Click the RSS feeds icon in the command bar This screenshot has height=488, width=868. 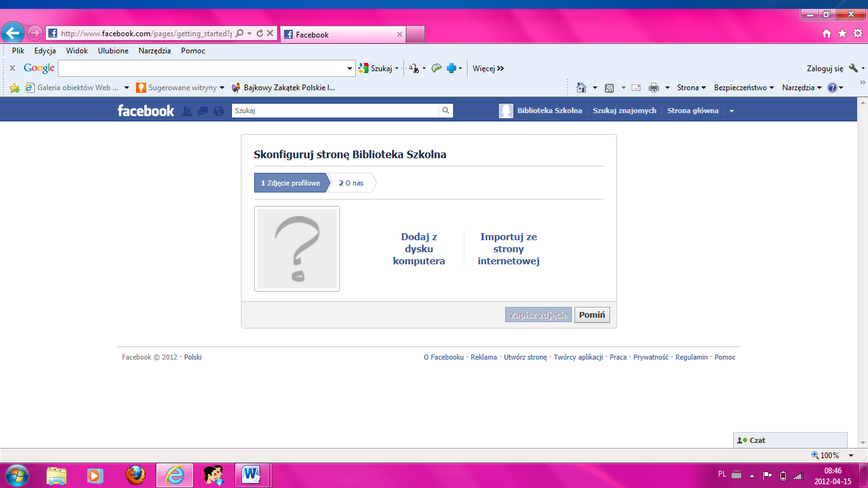tap(609, 88)
